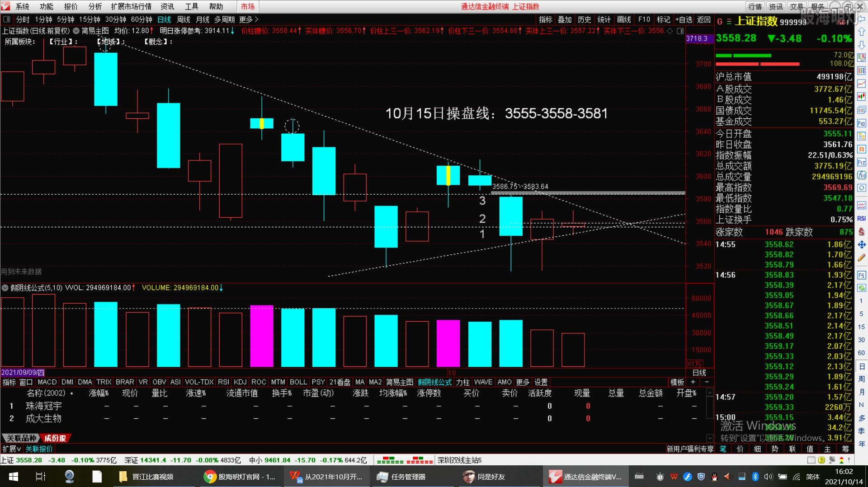Click the red dollar sign sidebar icon
The width and height of the screenshot is (868, 487).
pos(861,231)
